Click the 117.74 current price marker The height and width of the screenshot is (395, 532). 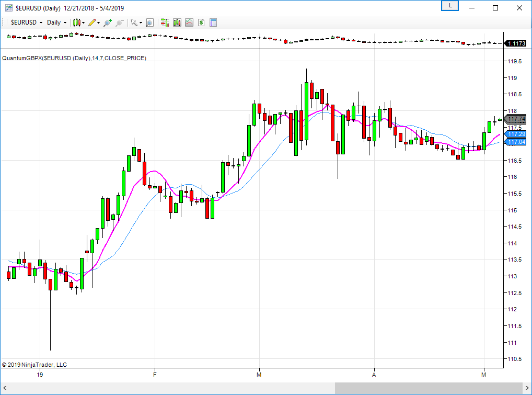[x=515, y=119]
